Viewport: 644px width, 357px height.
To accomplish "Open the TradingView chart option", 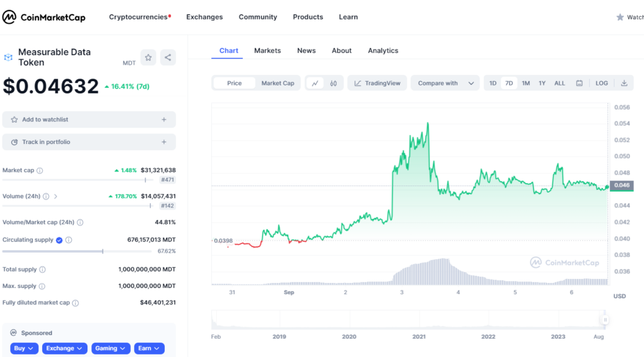I will pos(377,83).
